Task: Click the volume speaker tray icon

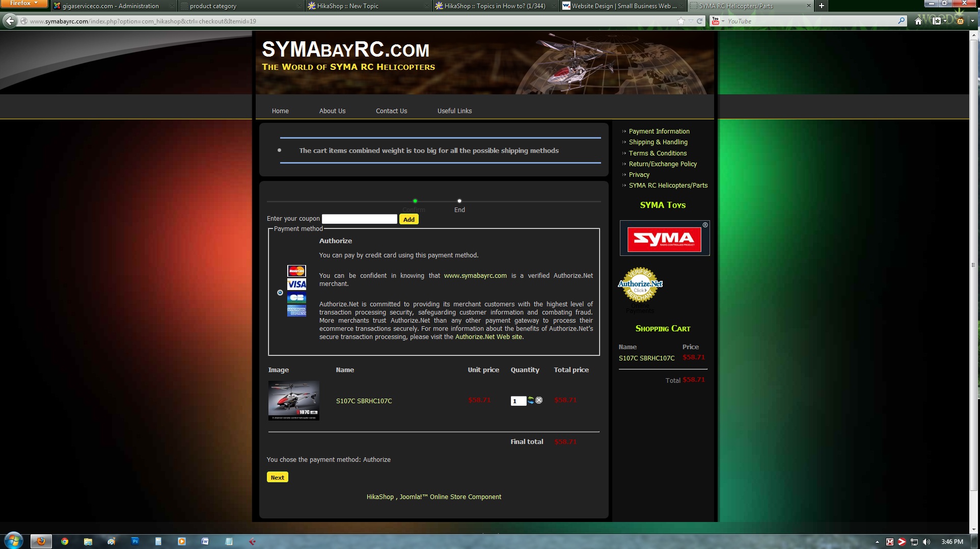Action: [927, 542]
